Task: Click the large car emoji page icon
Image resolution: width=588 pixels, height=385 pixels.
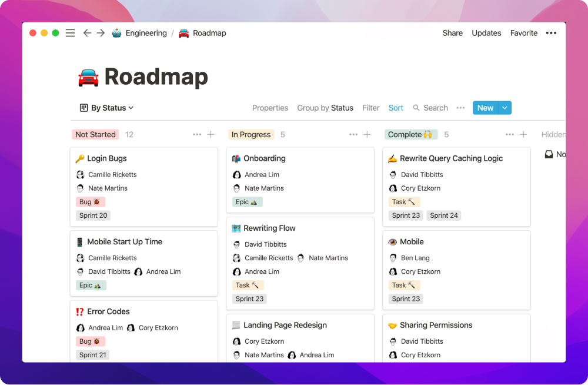Action: pyautogui.click(x=89, y=78)
